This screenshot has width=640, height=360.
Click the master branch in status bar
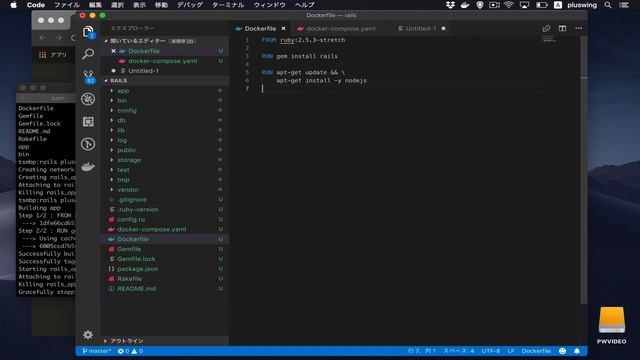coord(97,351)
